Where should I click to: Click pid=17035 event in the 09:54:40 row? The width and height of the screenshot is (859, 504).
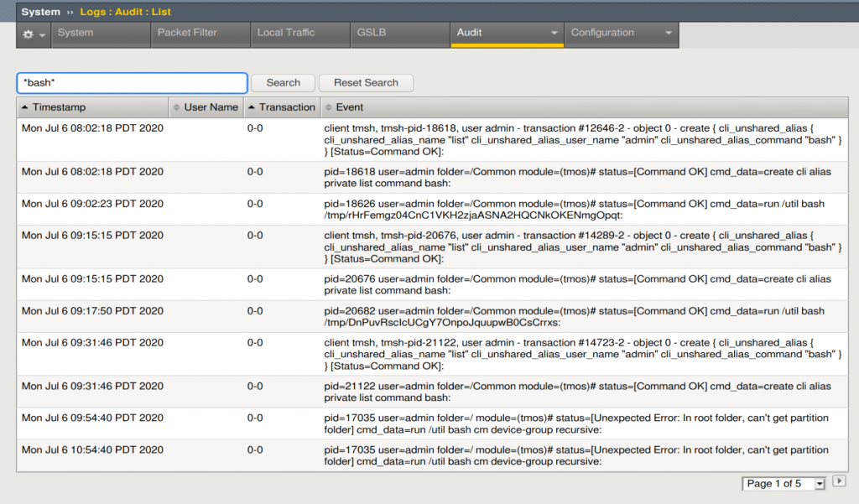(576, 424)
